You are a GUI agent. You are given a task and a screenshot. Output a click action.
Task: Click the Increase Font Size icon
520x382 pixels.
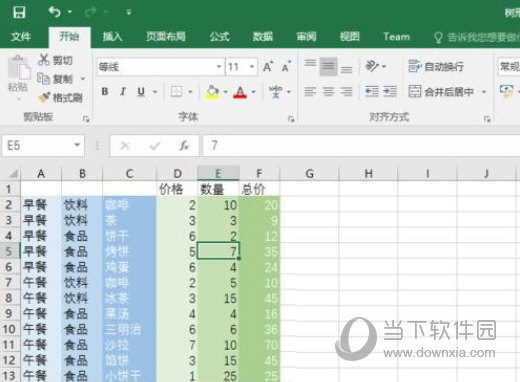tap(268, 67)
